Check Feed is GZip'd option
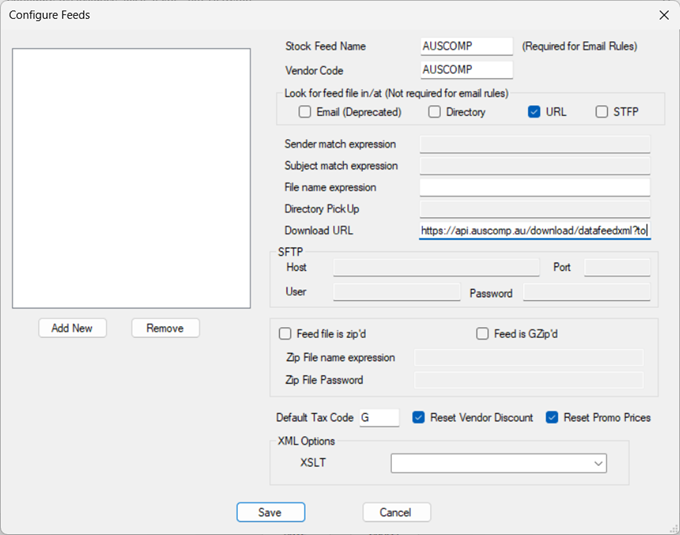This screenshot has width=680, height=535. point(483,334)
